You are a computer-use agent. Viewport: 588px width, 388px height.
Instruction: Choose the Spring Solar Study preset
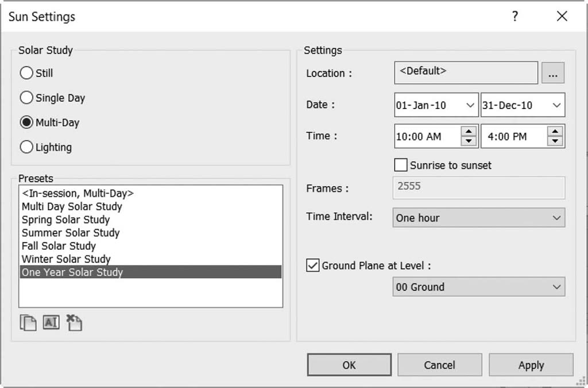pos(151,219)
